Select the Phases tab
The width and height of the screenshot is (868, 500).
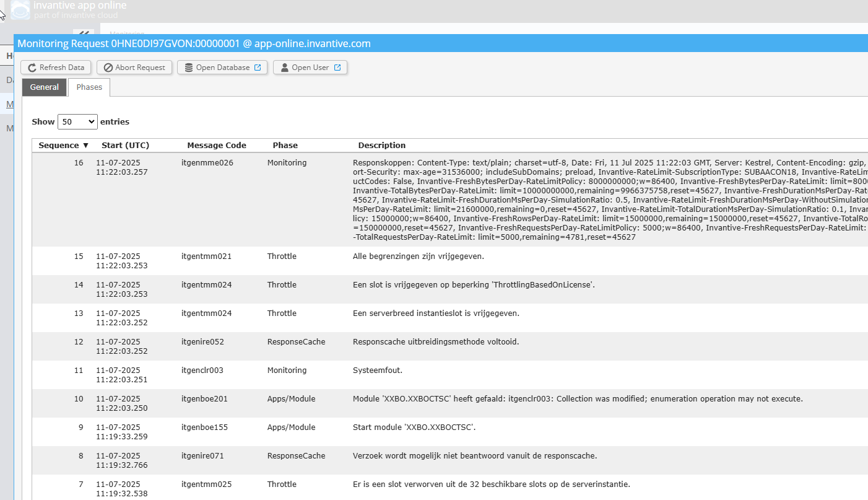click(89, 87)
